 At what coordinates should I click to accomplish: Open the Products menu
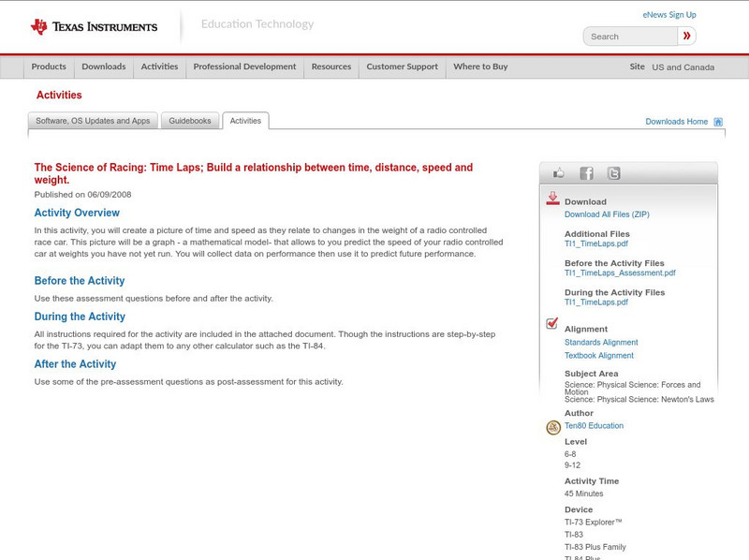49,66
